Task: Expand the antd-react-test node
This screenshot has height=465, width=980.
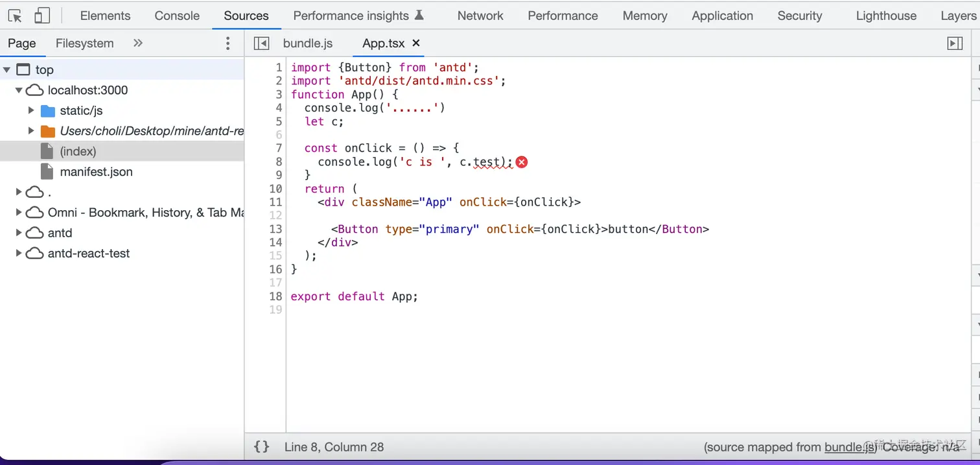Action: point(19,254)
